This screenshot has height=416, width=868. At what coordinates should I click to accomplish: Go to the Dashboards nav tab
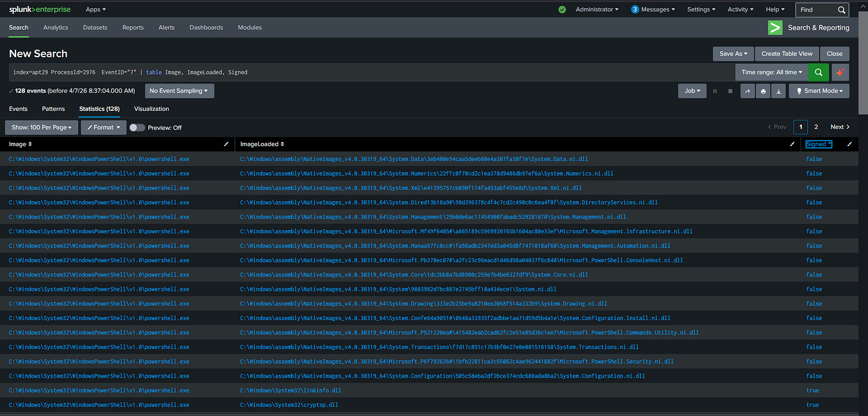pos(206,27)
